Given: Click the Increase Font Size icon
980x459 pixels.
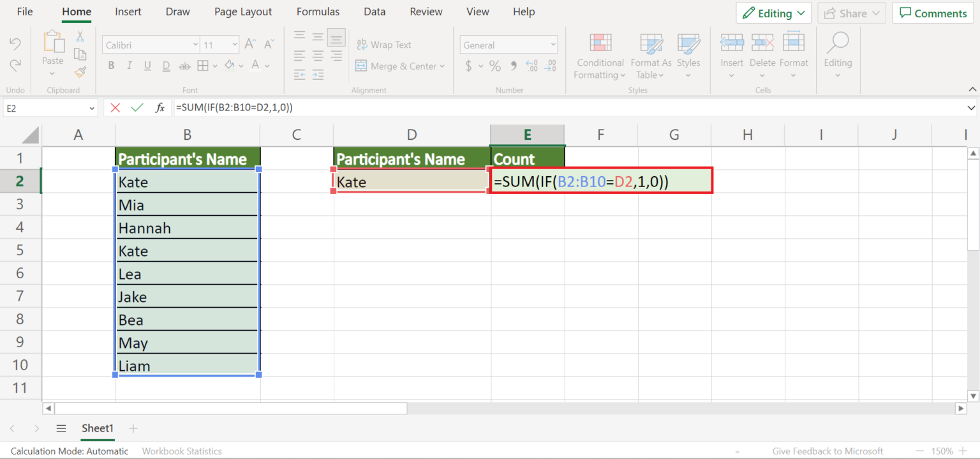Looking at the screenshot, I should point(251,45).
